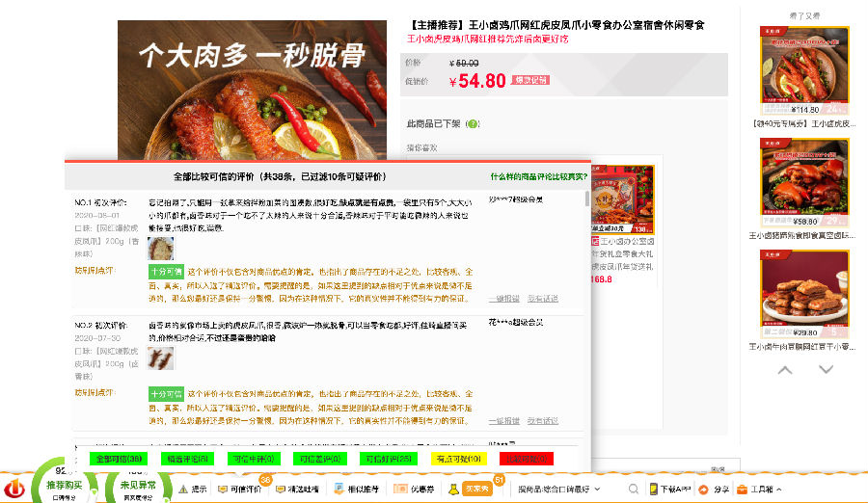This screenshot has width=868, height=503.
Task: Click the orange 买家秀 badge
Action: click(x=476, y=490)
